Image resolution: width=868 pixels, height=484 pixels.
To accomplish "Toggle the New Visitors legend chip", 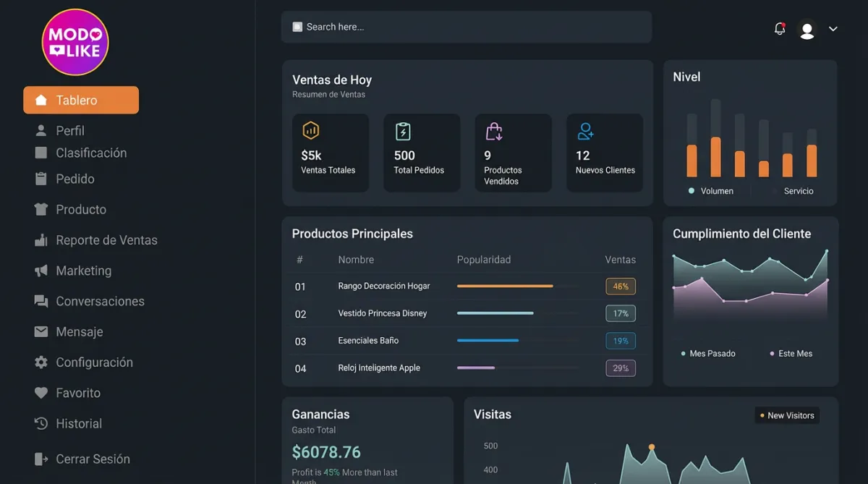I will pyautogui.click(x=787, y=415).
